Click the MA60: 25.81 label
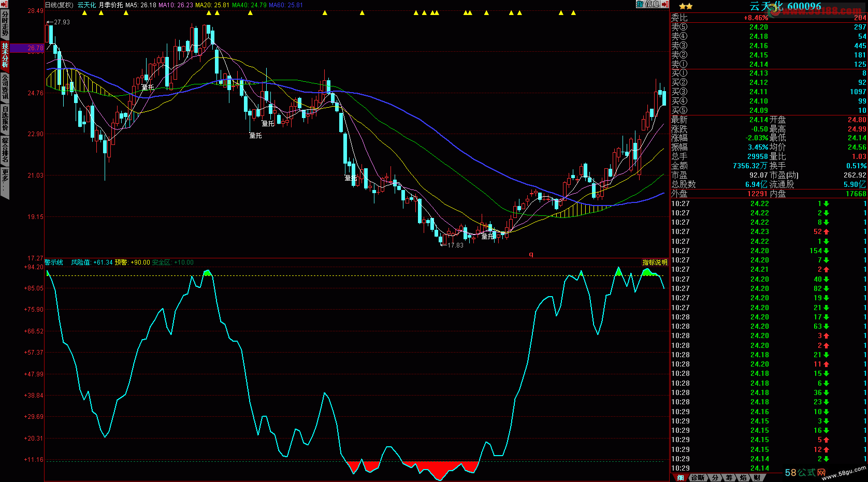 [286, 5]
